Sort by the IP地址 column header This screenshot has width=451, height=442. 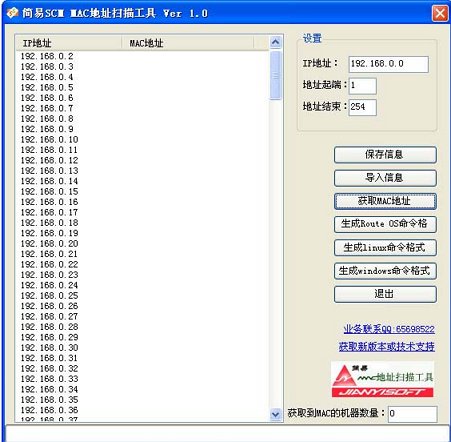[68, 43]
